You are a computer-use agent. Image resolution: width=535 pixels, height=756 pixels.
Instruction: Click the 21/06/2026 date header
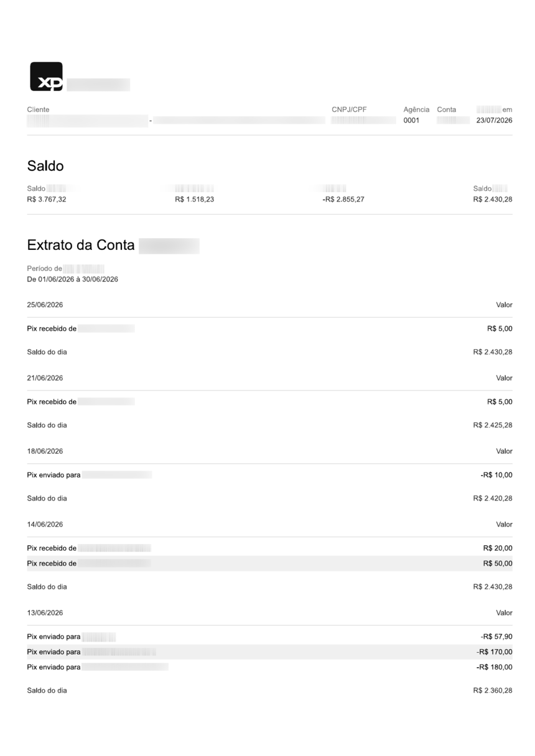click(x=45, y=378)
